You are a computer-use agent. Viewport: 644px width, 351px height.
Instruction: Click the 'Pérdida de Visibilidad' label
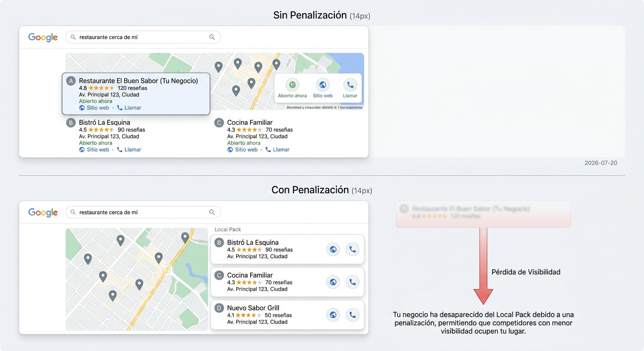[526, 272]
